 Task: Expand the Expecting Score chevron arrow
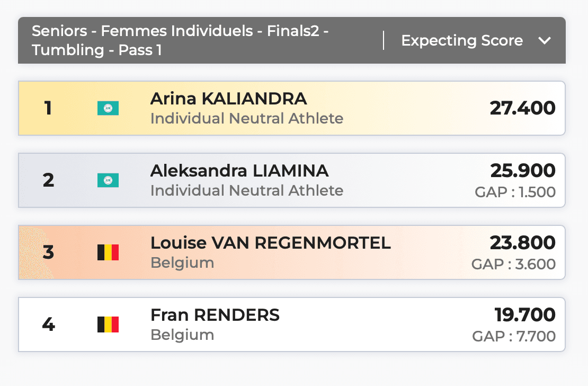(x=545, y=41)
